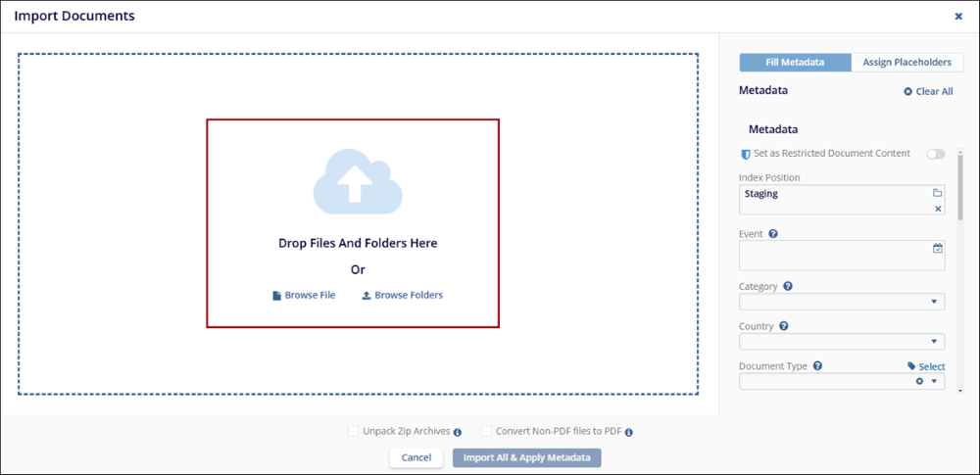Click help icon beside Country label
Image resolution: width=980 pixels, height=475 pixels.
pyautogui.click(x=783, y=326)
